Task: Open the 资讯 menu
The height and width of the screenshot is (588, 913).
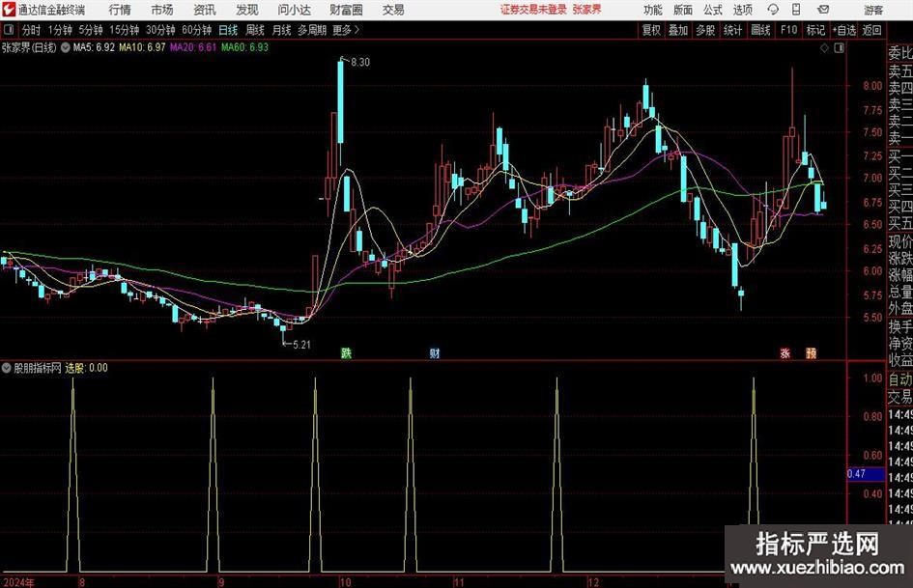Action: tap(205, 10)
